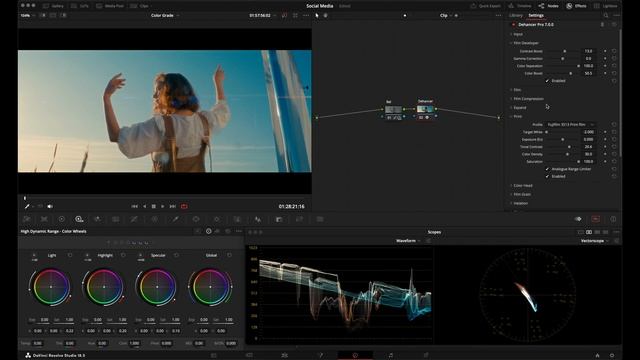Open the Print Profile dropdown

[x=570, y=124]
